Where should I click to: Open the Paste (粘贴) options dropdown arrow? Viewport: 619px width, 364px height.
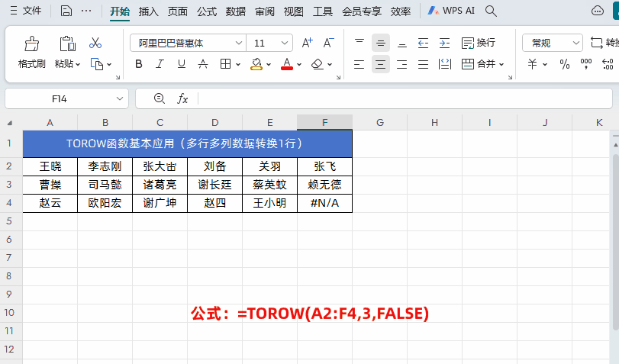coord(78,64)
